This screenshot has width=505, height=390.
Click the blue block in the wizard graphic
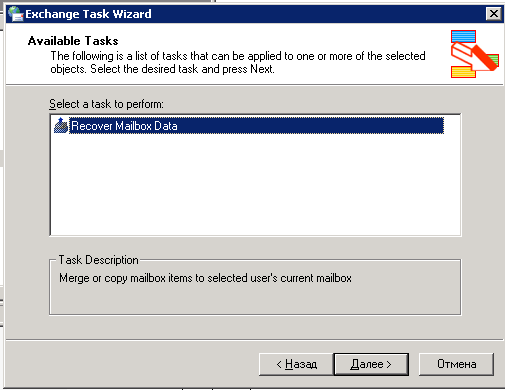tap(463, 36)
